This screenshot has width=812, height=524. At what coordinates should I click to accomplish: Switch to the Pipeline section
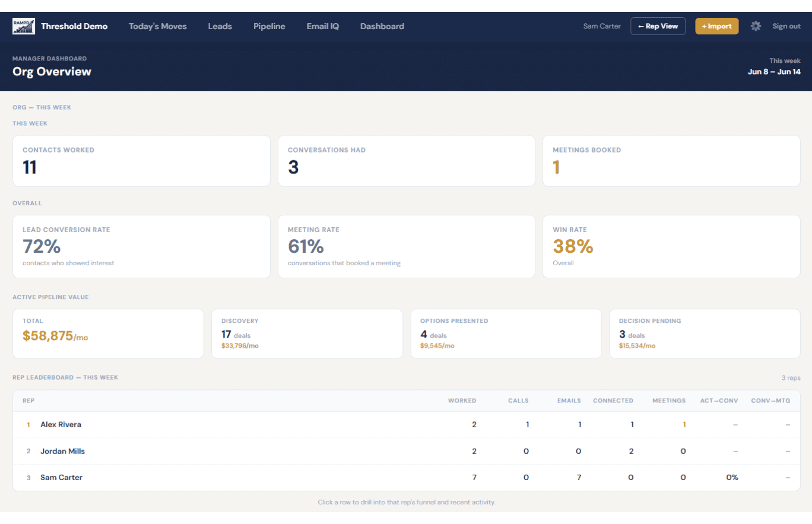pos(269,26)
